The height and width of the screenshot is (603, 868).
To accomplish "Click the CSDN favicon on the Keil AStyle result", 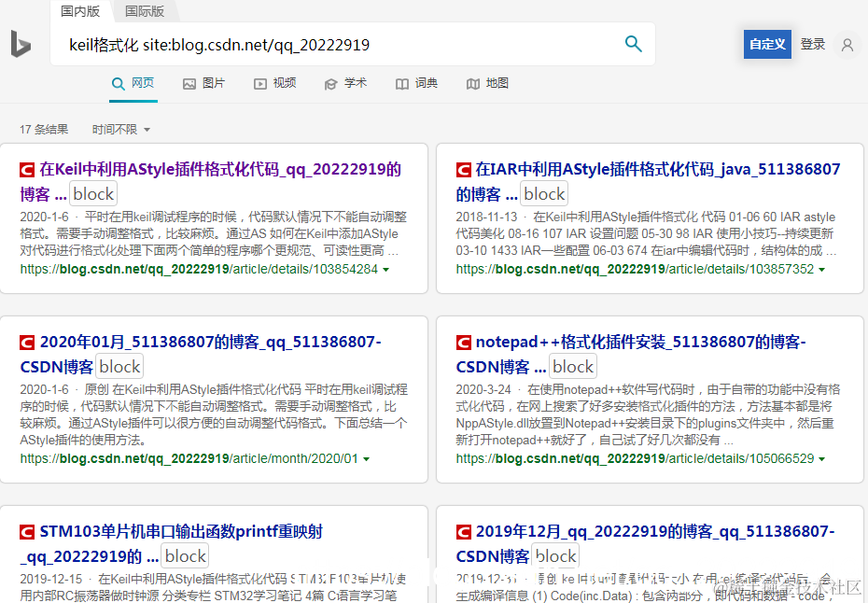I will 27,170.
